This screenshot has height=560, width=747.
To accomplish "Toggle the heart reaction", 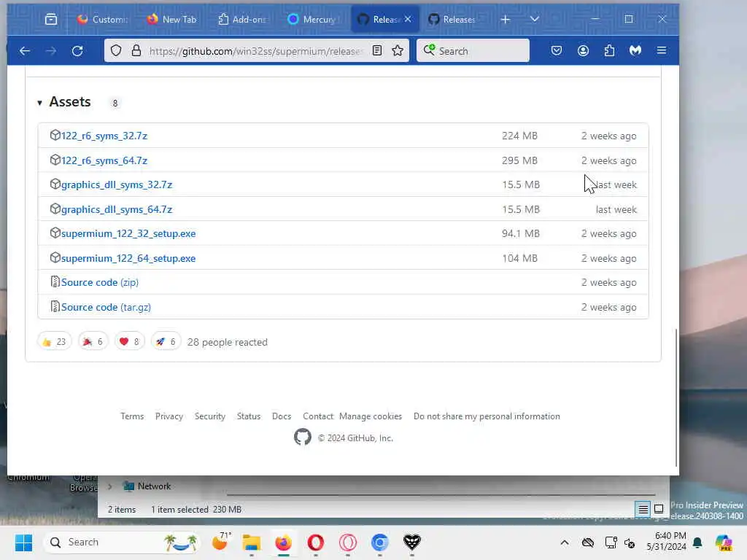I will (130, 341).
